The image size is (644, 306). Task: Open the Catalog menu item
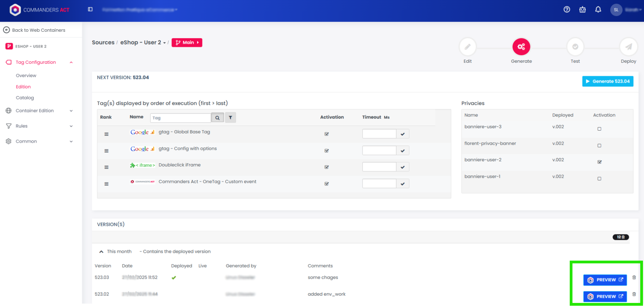25,98
